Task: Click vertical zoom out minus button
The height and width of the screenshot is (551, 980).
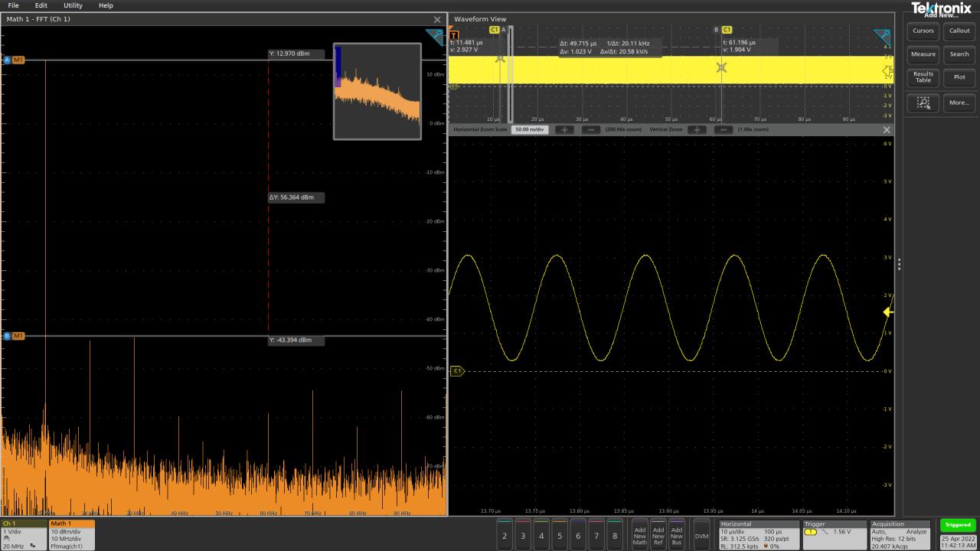Action: 724,130
